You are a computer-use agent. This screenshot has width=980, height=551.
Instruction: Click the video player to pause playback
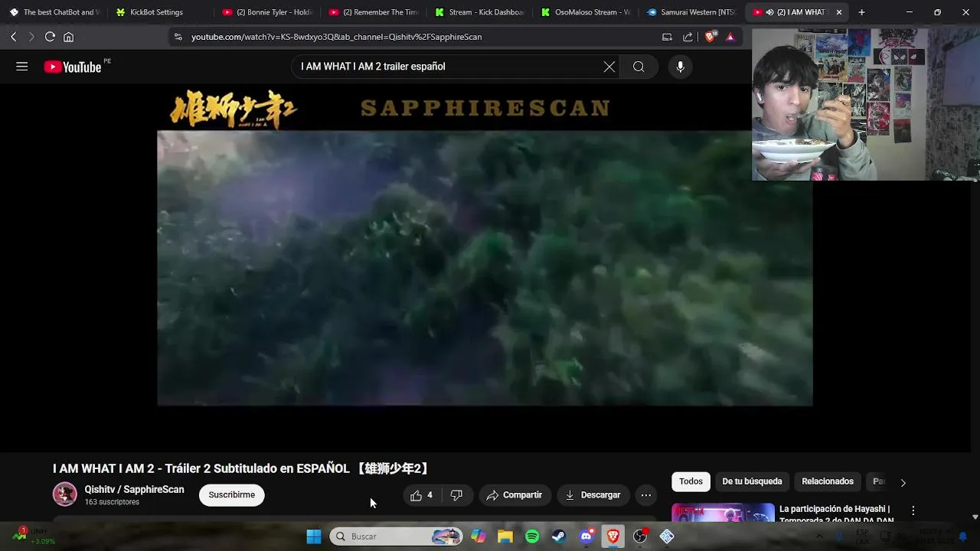(x=485, y=268)
